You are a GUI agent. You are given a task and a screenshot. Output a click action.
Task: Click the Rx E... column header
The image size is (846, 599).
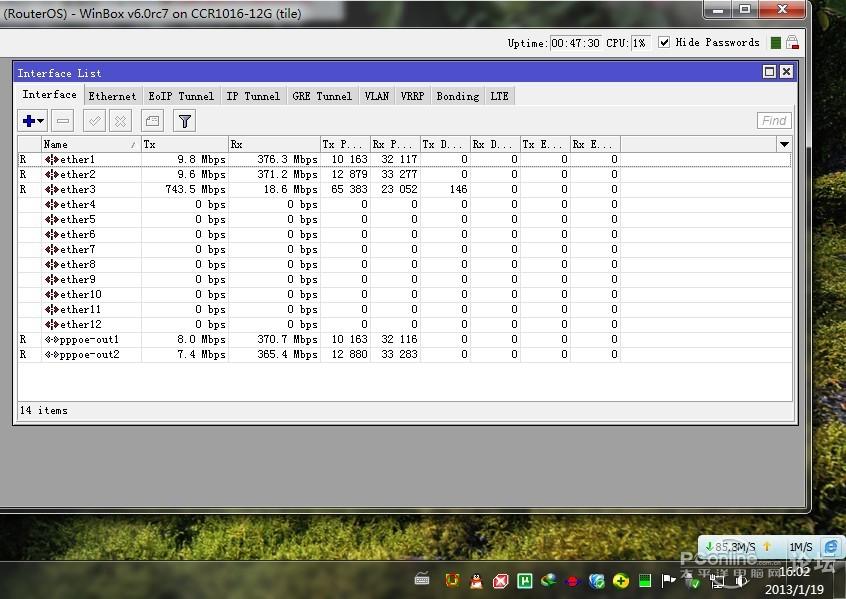tap(595, 144)
